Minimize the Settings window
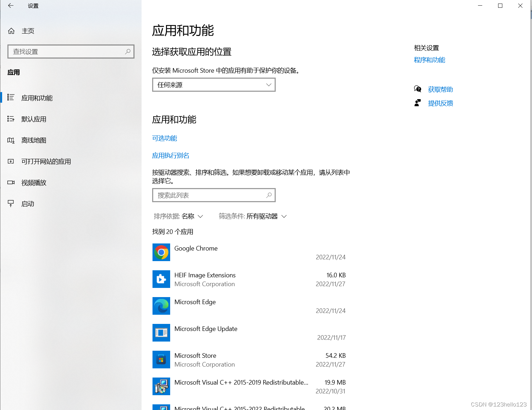 click(480, 6)
